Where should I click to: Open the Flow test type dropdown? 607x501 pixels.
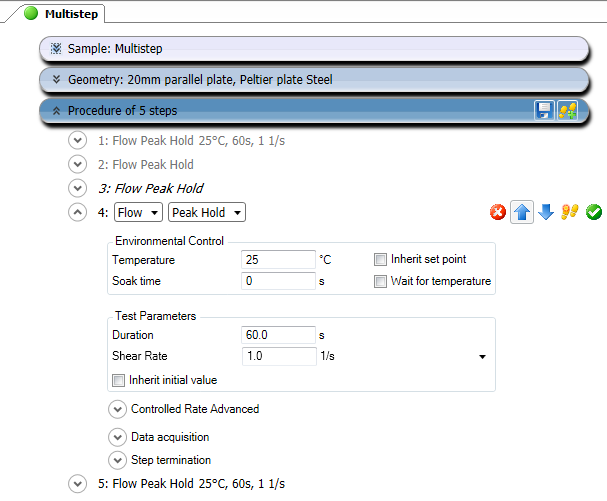(138, 212)
